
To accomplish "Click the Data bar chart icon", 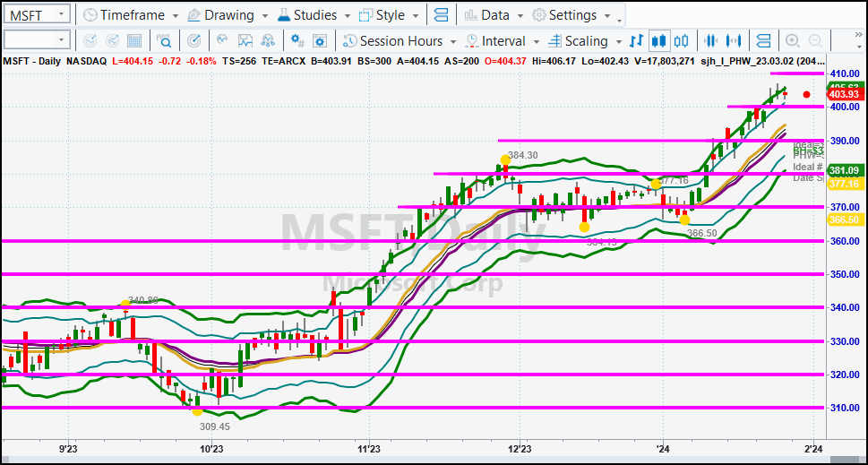I will [470, 15].
